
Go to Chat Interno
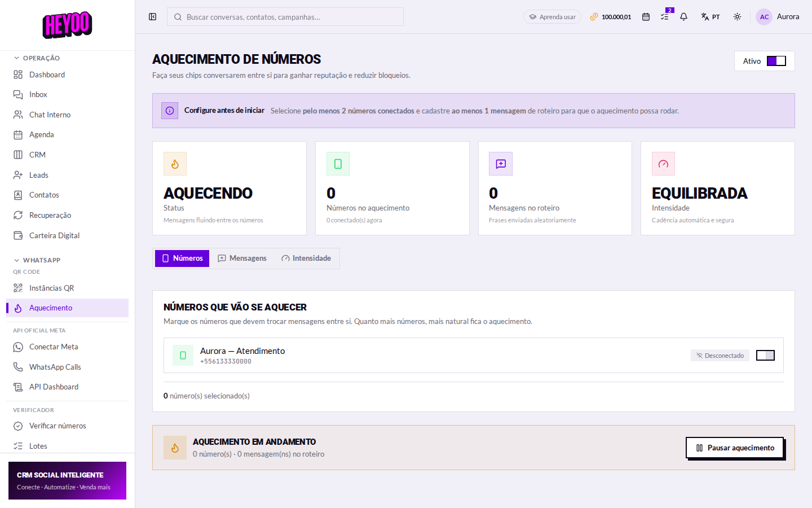67,115
